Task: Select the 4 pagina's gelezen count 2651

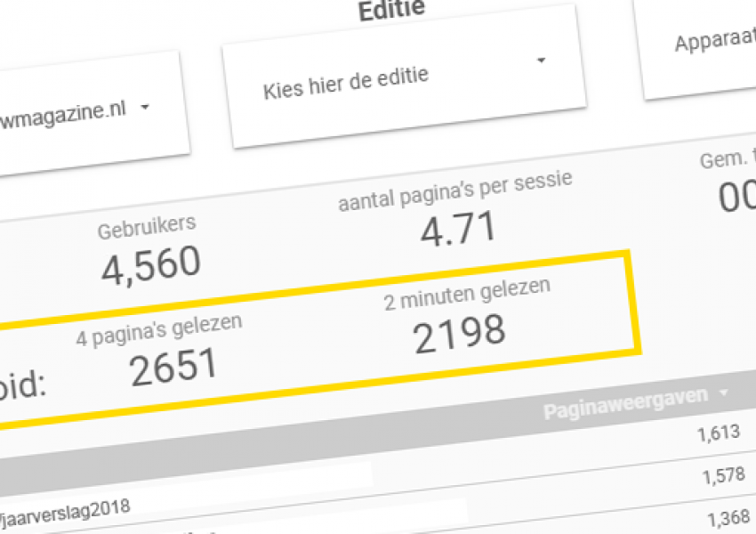Action: [173, 366]
